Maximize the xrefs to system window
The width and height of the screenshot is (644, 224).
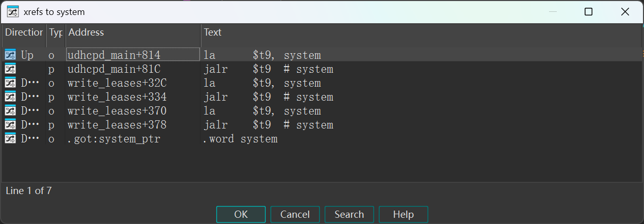tap(588, 11)
